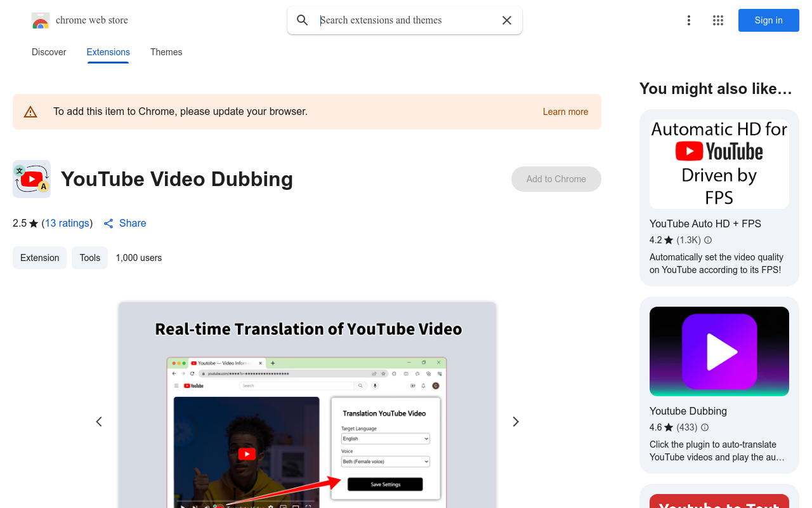The image size is (812, 508).
Task: Switch to the Discover tab
Action: click(x=49, y=52)
